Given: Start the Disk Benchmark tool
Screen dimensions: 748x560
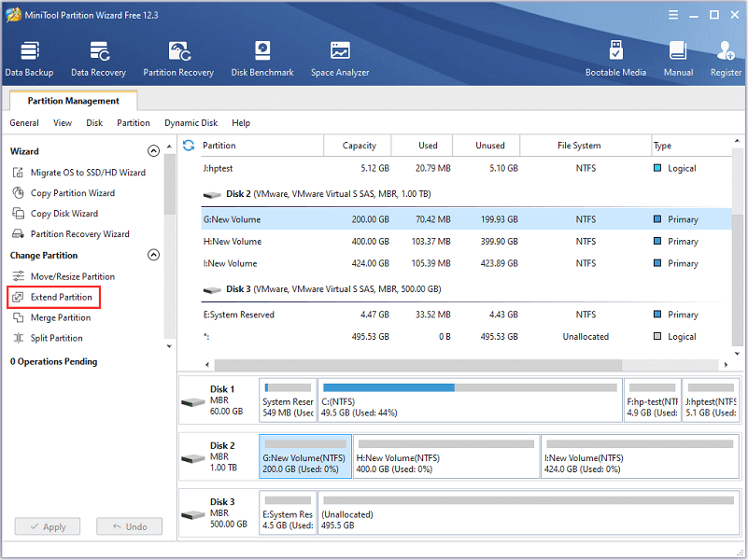Looking at the screenshot, I should [262, 59].
